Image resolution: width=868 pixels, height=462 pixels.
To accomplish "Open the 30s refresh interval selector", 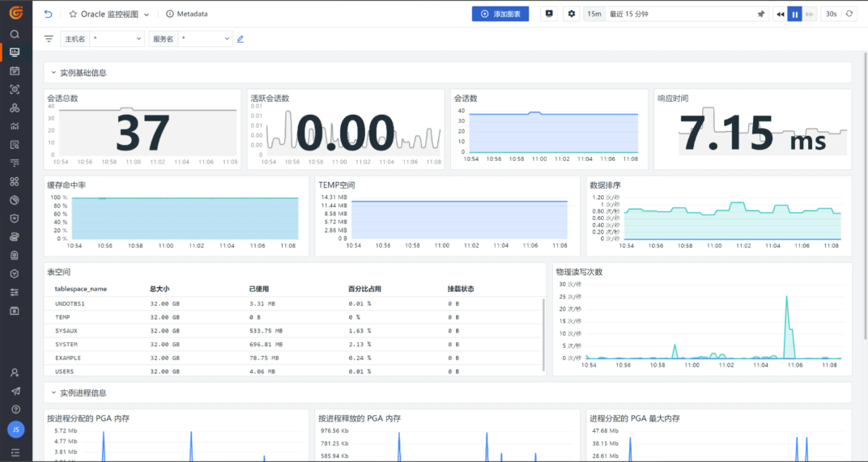I will pos(831,14).
